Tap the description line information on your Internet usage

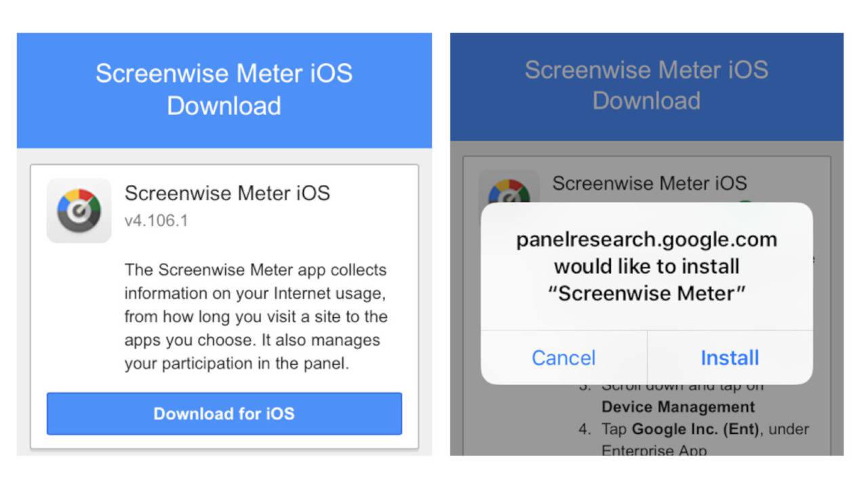(256, 293)
